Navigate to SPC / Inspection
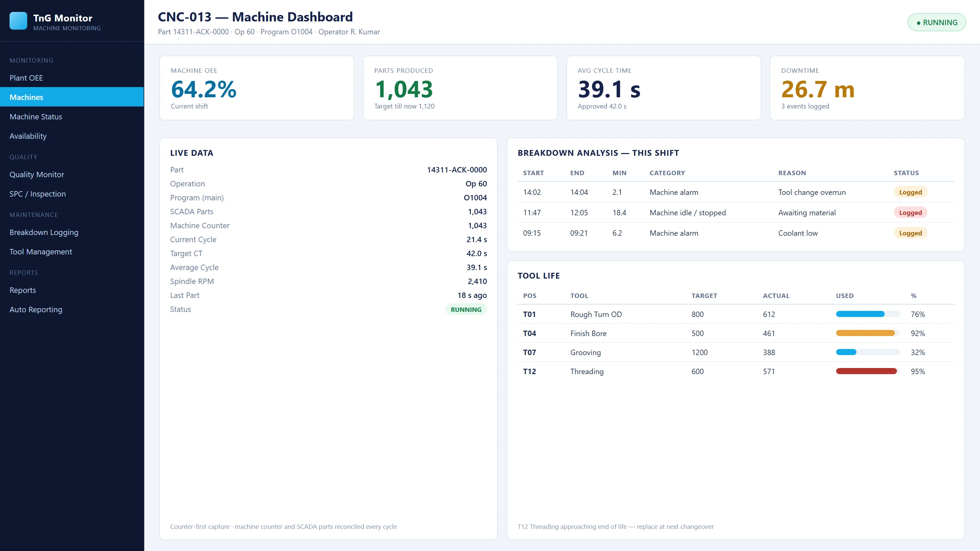 72,194
